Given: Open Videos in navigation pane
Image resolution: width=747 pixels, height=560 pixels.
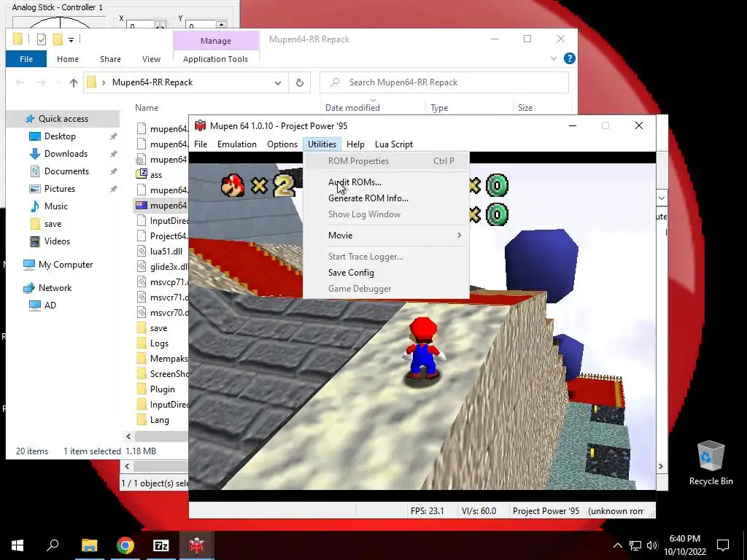Looking at the screenshot, I should (57, 241).
